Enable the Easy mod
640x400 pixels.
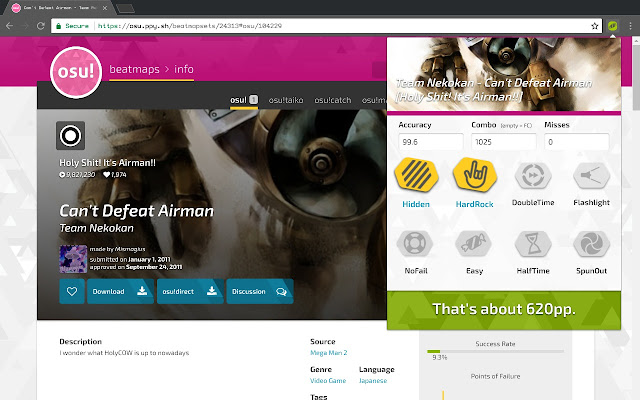click(474, 243)
